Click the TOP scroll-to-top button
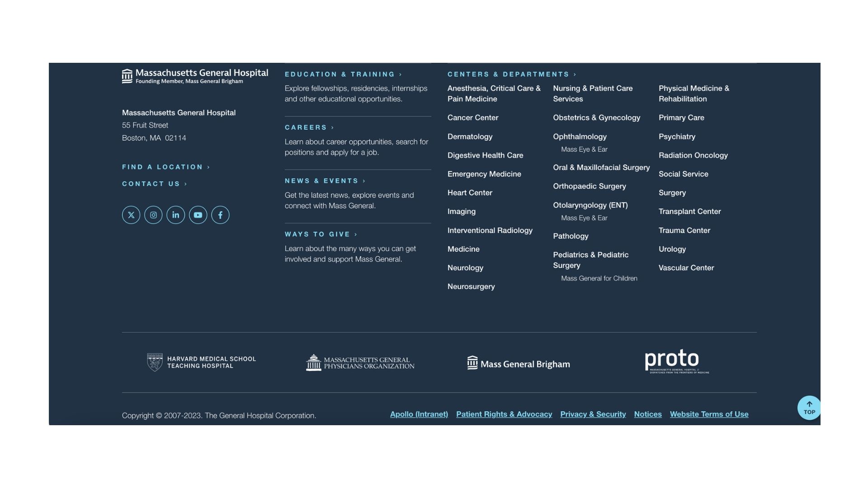 click(809, 408)
